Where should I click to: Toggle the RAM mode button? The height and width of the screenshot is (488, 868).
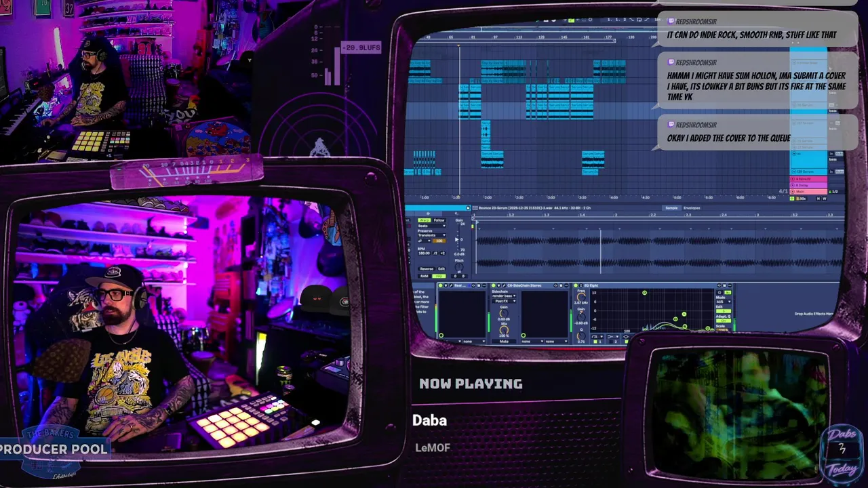tap(425, 276)
